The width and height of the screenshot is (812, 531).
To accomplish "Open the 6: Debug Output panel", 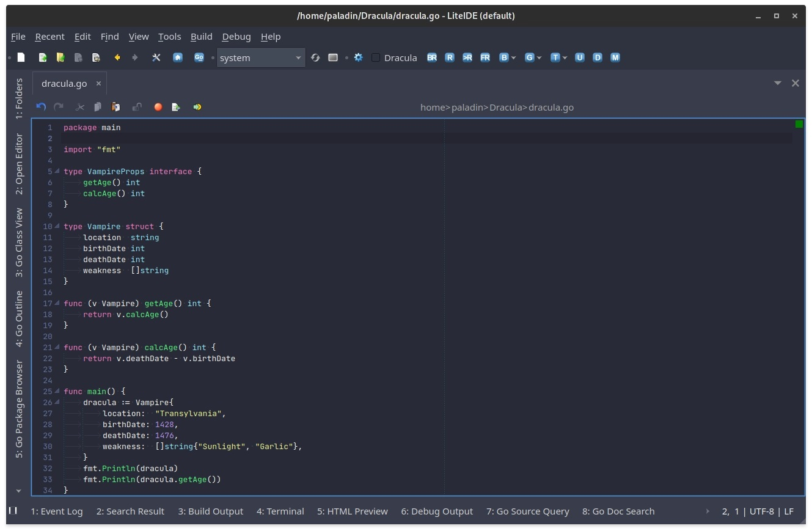I will pos(437,511).
